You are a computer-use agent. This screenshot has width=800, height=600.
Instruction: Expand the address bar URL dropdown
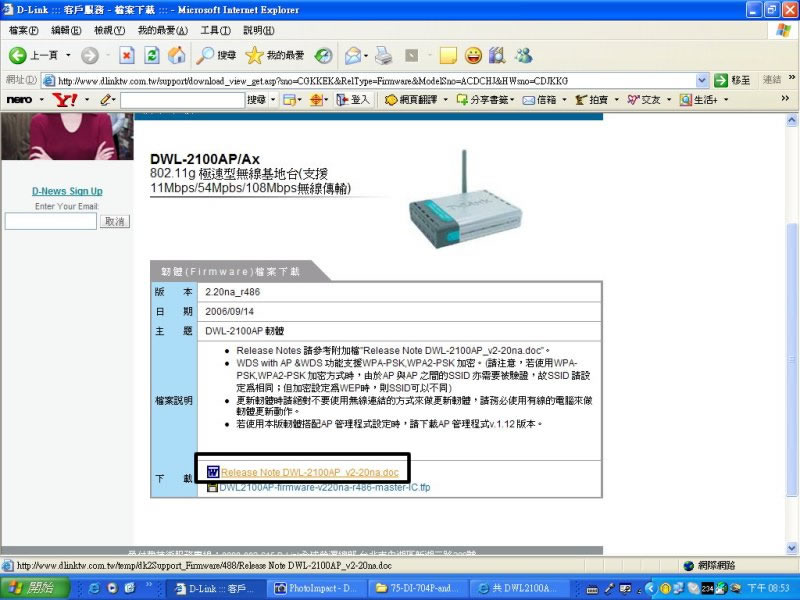pos(702,80)
